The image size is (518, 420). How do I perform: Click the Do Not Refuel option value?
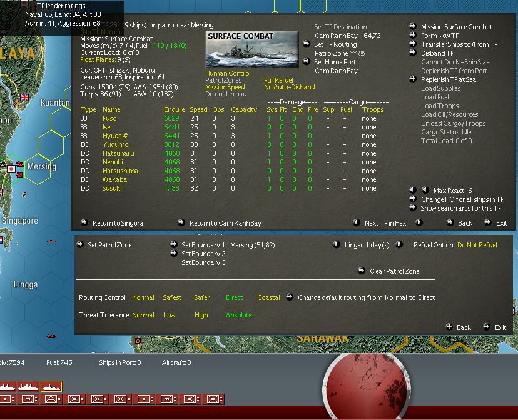point(477,245)
